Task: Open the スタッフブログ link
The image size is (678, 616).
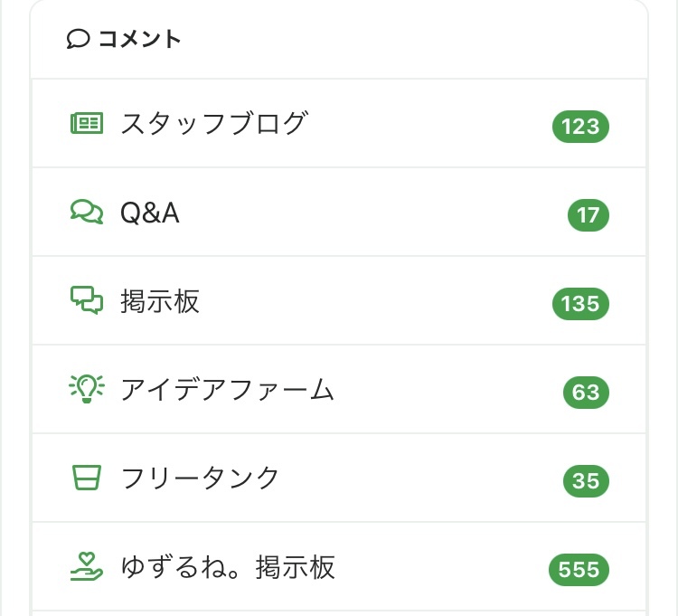Action: click(x=214, y=123)
